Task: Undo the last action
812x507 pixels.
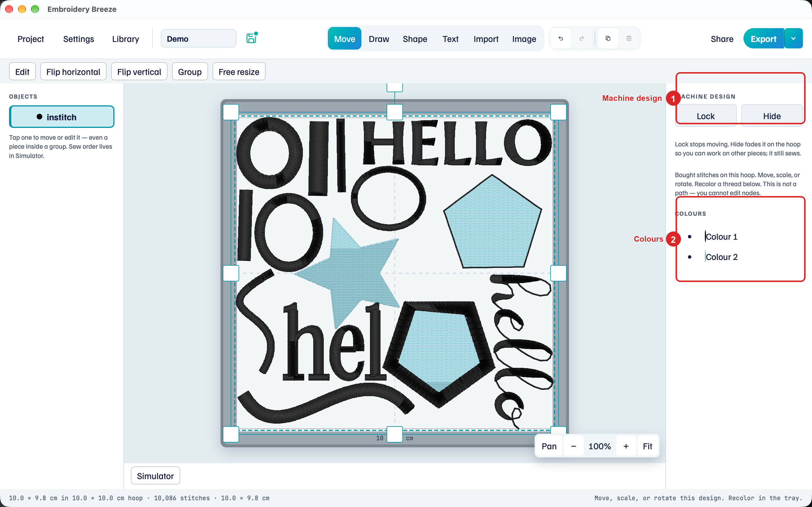Action: (561, 39)
